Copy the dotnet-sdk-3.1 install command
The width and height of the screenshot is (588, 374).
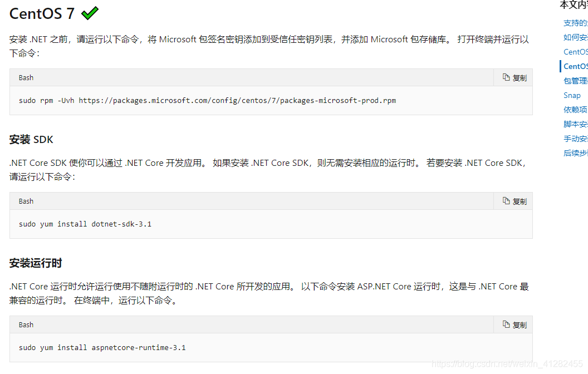(x=514, y=201)
